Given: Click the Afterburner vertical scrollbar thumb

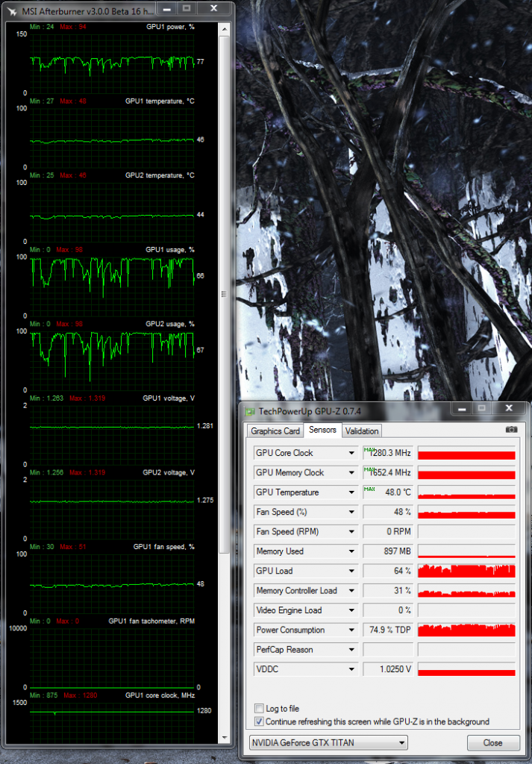Looking at the screenshot, I should coord(224,294).
